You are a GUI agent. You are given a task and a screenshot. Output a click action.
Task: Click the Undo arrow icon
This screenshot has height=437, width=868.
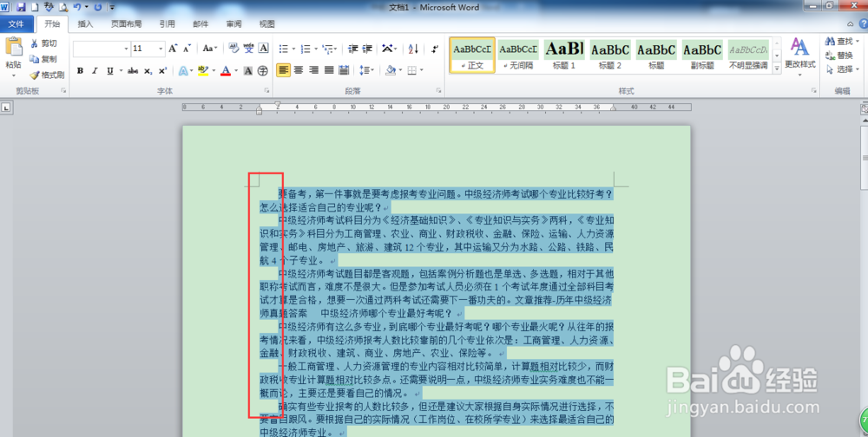pos(77,7)
